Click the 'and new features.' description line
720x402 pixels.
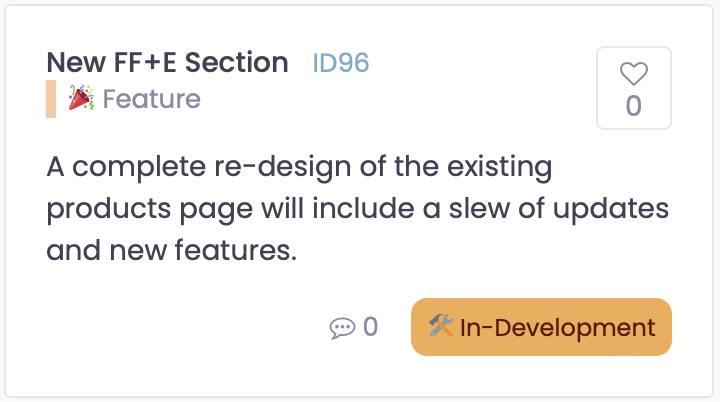point(172,251)
